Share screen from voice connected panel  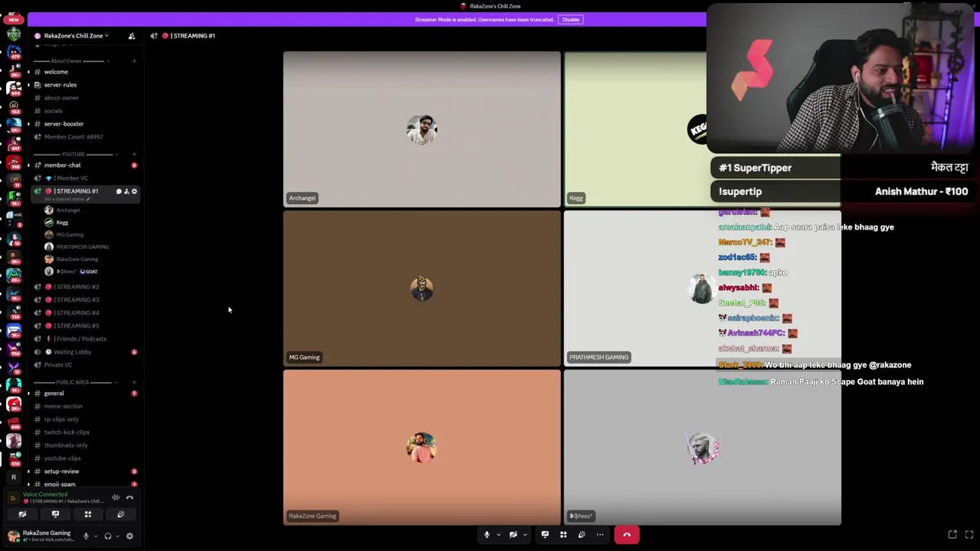click(x=55, y=514)
